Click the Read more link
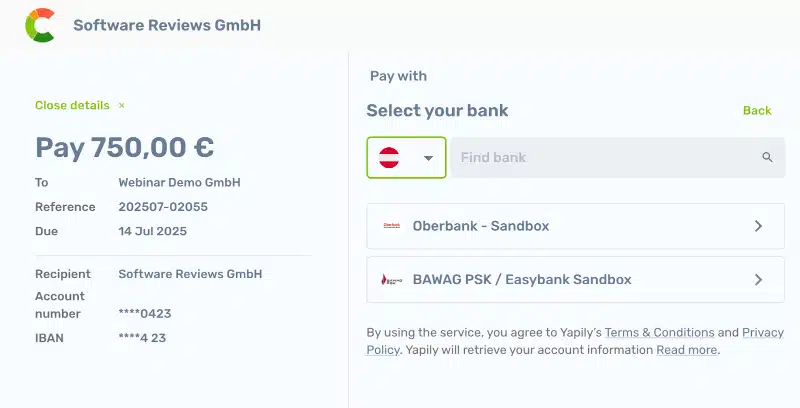 click(687, 350)
